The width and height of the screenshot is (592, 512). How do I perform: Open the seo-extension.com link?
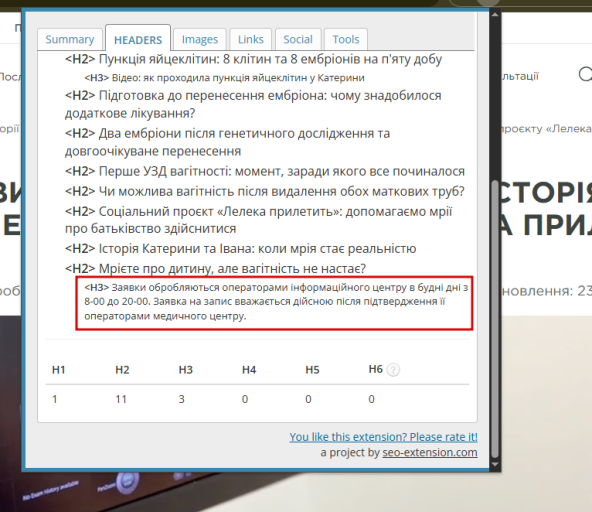[x=430, y=452]
